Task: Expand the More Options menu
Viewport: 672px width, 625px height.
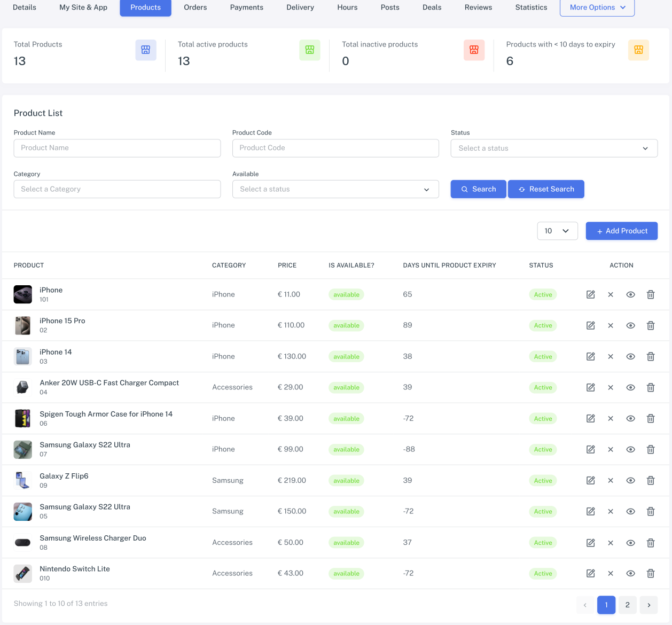Action: click(x=597, y=7)
